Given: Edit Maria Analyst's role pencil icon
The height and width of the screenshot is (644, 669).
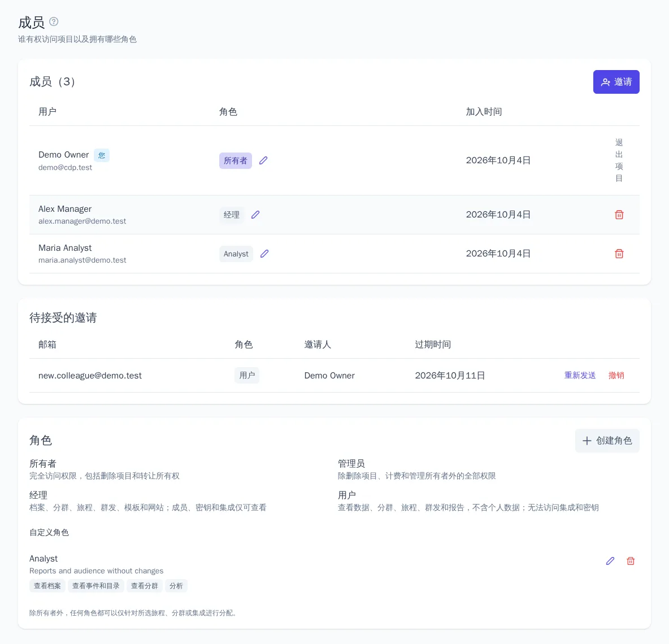Looking at the screenshot, I should (x=264, y=254).
